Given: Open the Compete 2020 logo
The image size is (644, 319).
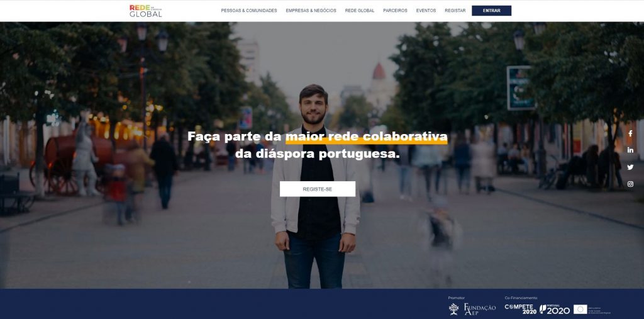Looking at the screenshot, I should coord(520,309).
